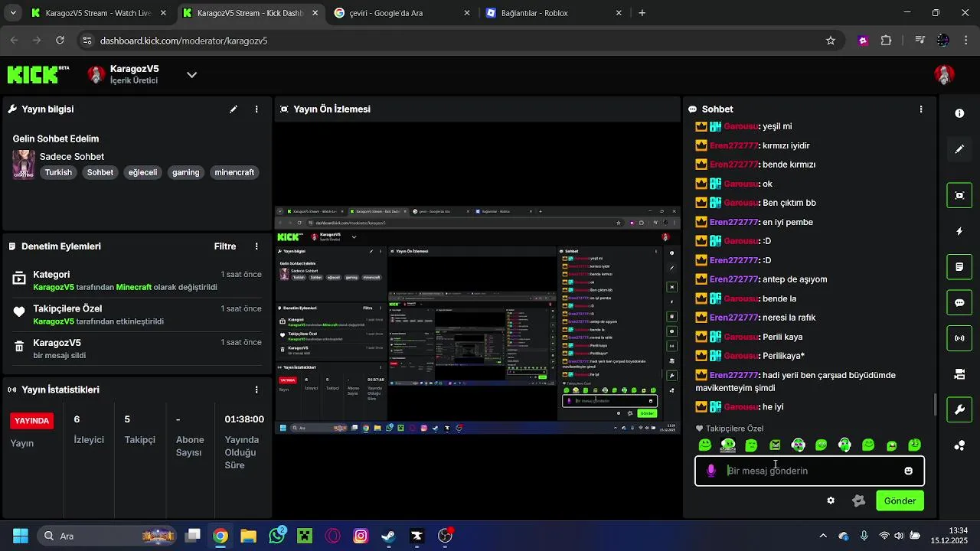Open Windows Start menu
Viewport: 980px width, 551px height.
tap(21, 536)
